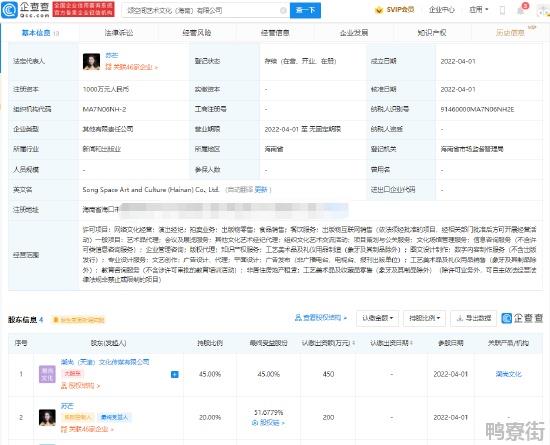Sort by 认缴出资额(万元) column header

328,343
